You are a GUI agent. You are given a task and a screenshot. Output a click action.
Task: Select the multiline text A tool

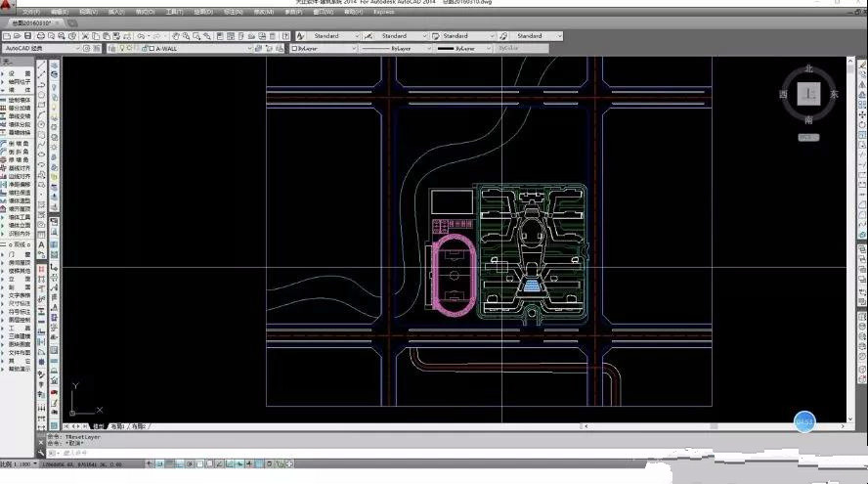pos(42,244)
